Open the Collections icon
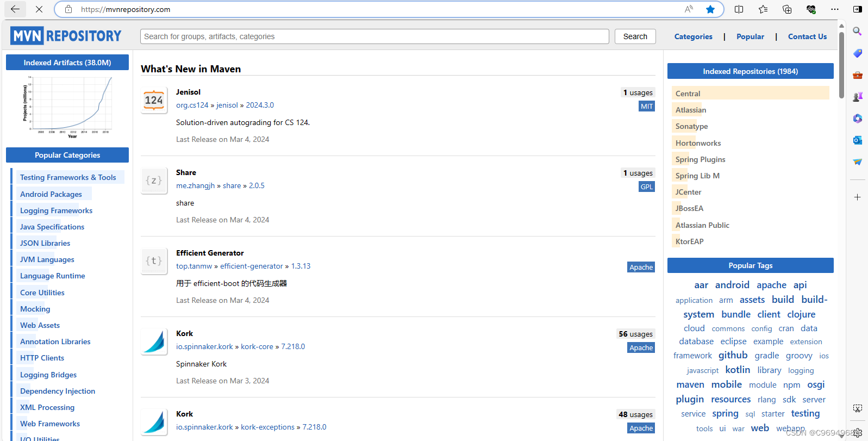The height and width of the screenshot is (441, 868). pos(787,9)
